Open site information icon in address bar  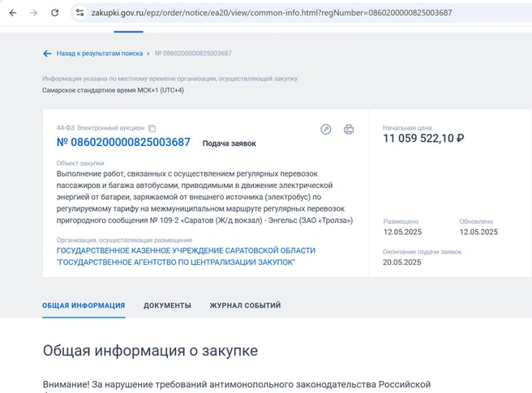click(79, 13)
